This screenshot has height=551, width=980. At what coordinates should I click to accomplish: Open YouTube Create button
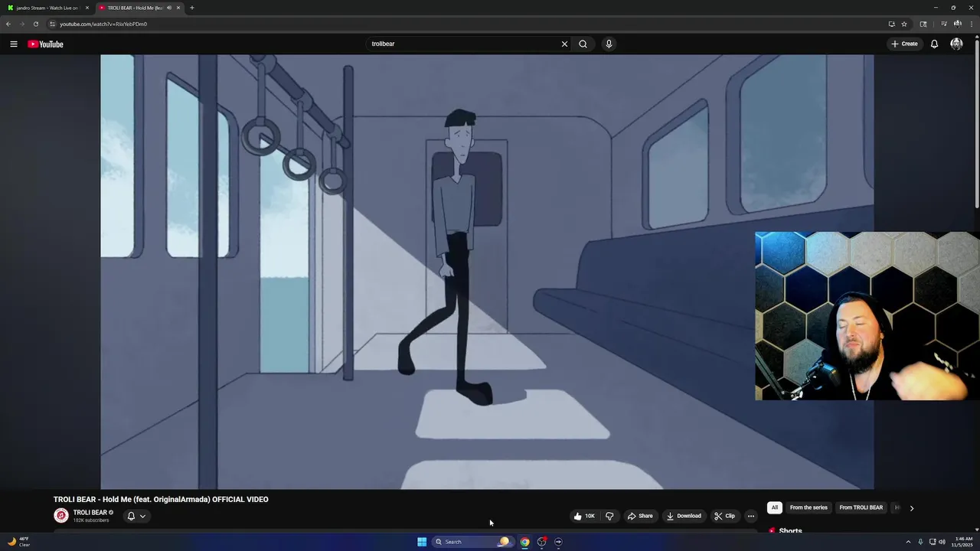coord(904,44)
